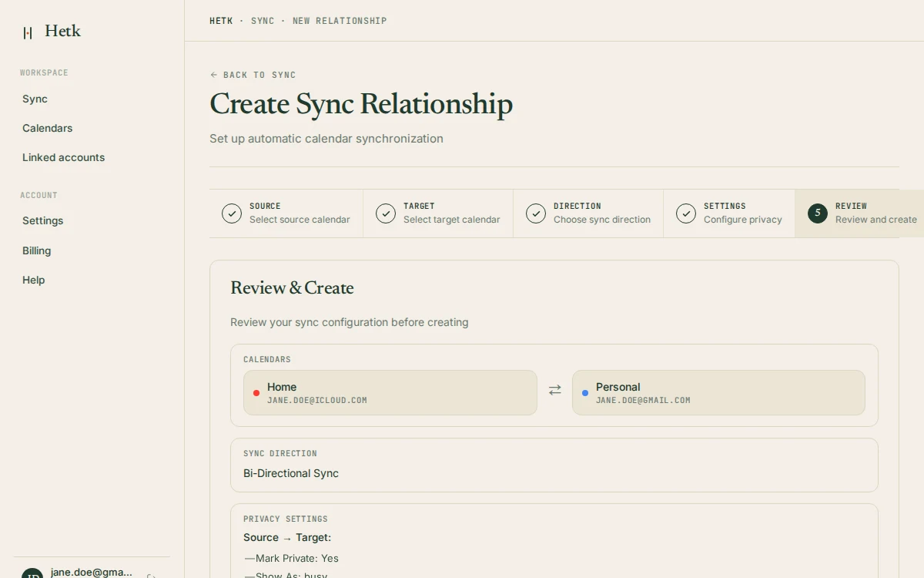
Task: Click the Bi-Directional Sync text
Action: coord(291,473)
